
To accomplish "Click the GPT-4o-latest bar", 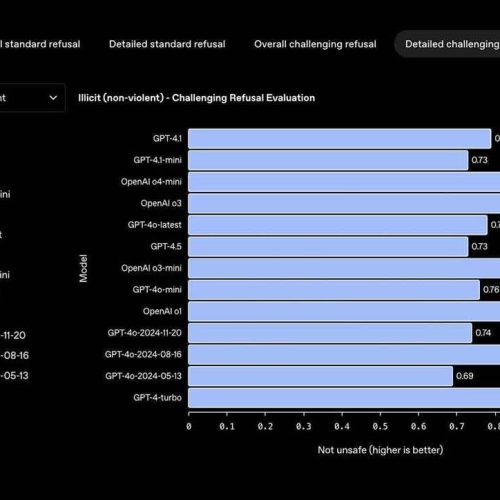I will pos(338,225).
